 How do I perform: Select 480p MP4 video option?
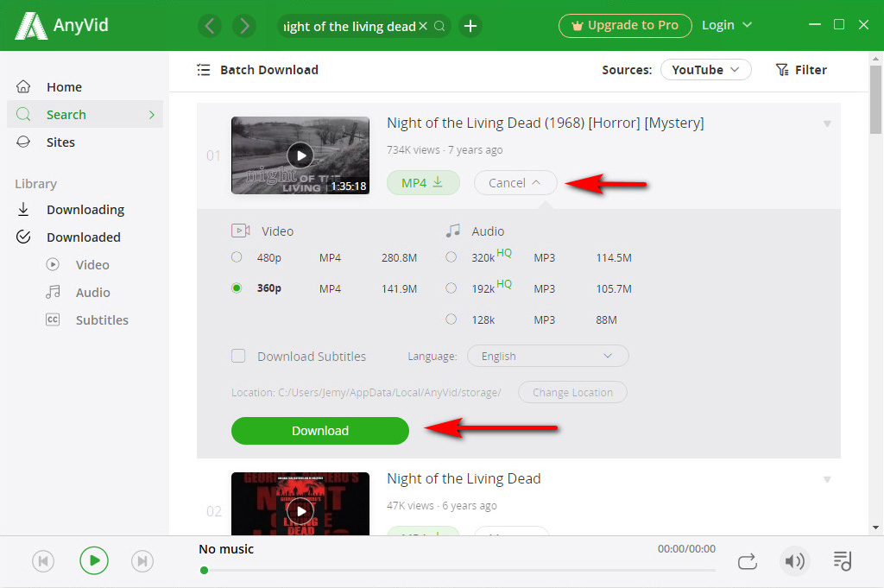click(237, 257)
